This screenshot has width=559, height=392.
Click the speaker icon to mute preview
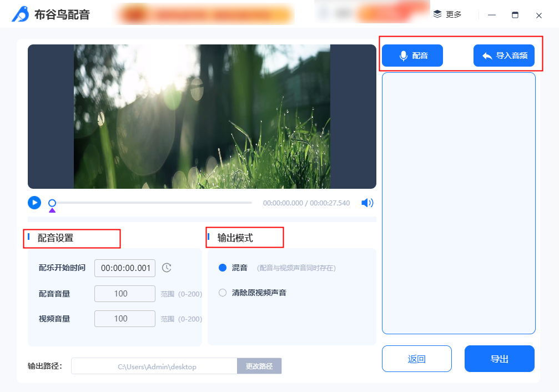coord(366,203)
